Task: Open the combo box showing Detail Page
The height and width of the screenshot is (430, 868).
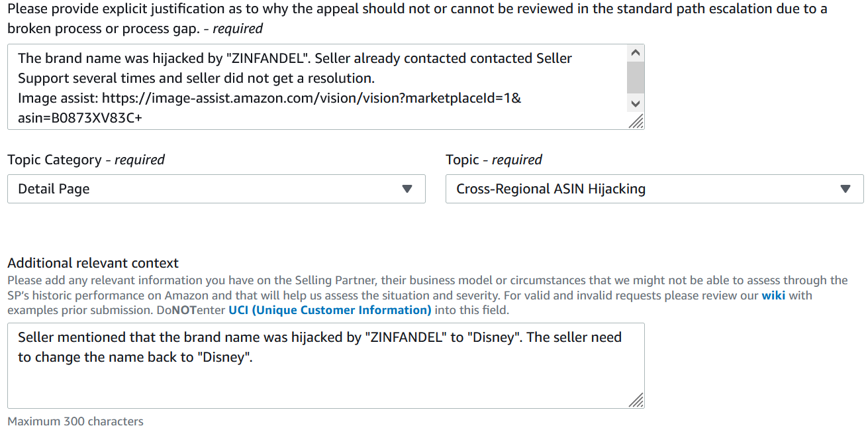Action: click(x=217, y=189)
